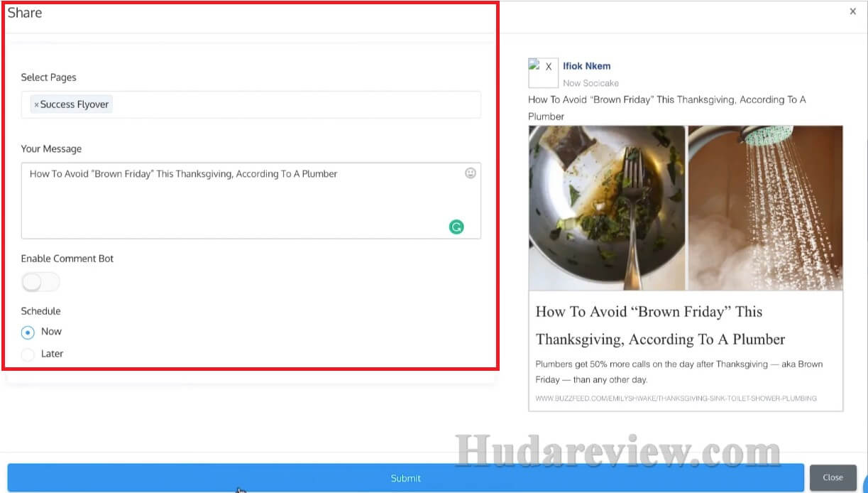Click the Enable Comment Bot label

[x=67, y=259]
